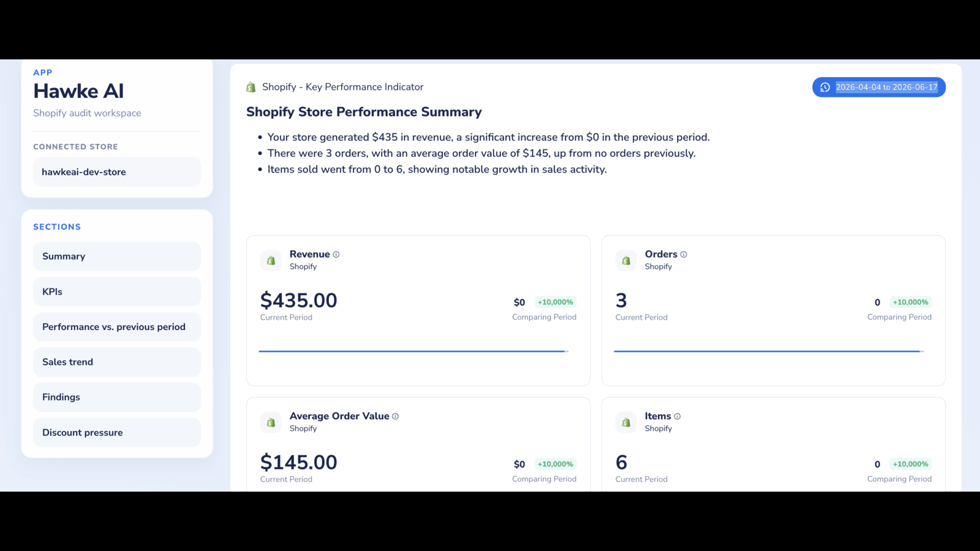Screen dimensions: 980x551
Task: Click the info icon next to Orders
Action: pos(684,255)
